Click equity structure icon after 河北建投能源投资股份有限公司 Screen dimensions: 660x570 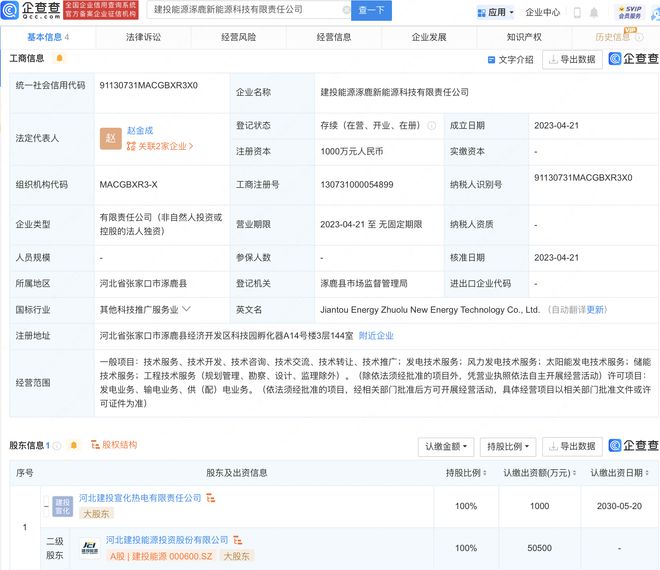pos(238,540)
